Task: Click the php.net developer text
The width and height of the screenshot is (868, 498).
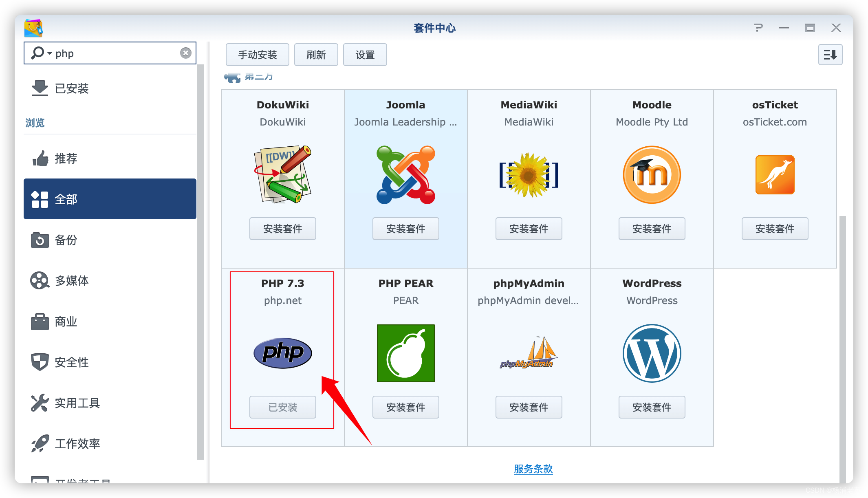Action: (x=283, y=301)
